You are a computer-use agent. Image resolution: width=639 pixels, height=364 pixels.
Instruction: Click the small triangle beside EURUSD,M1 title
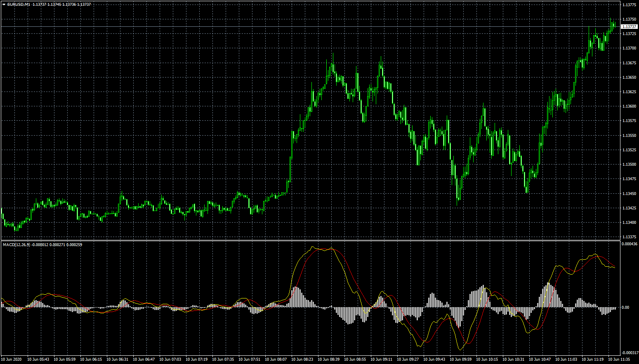4,4
